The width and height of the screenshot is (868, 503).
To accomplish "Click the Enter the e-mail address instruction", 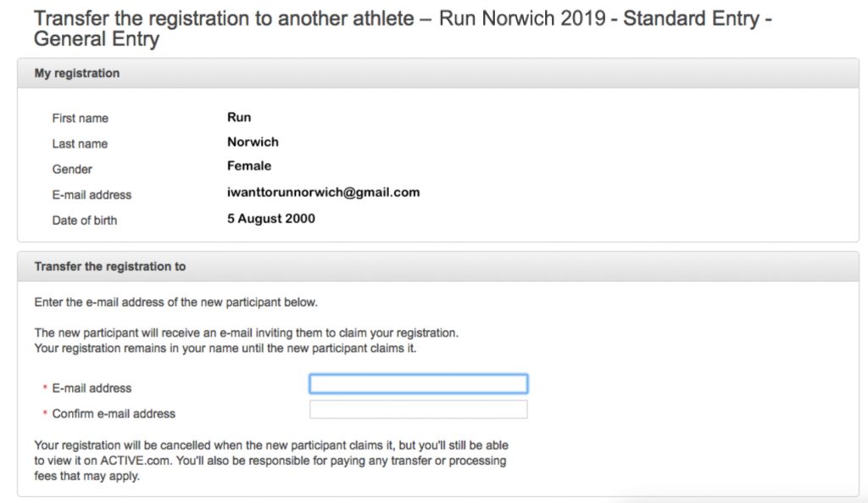I will (176, 303).
